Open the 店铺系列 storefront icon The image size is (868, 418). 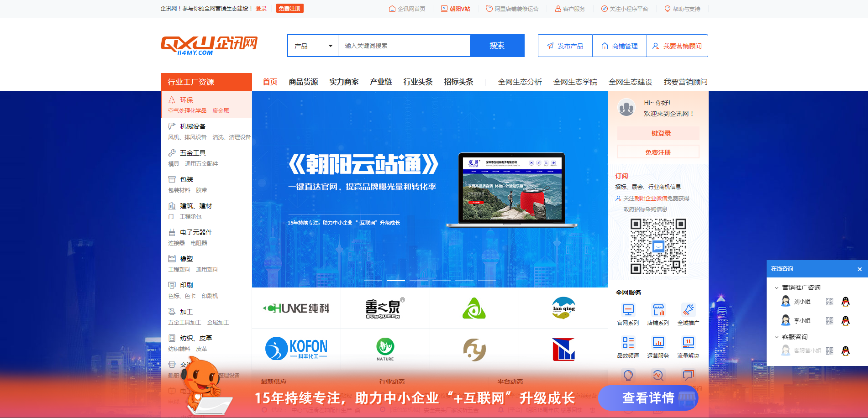pos(658,309)
